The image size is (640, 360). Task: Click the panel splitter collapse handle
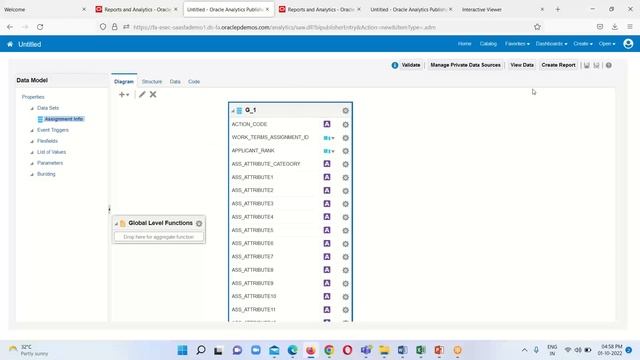(x=109, y=209)
